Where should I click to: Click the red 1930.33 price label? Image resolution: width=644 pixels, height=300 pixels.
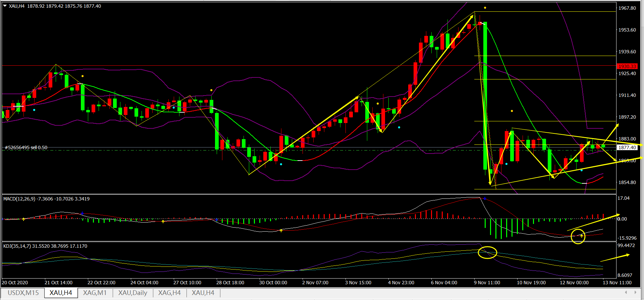[627, 66]
